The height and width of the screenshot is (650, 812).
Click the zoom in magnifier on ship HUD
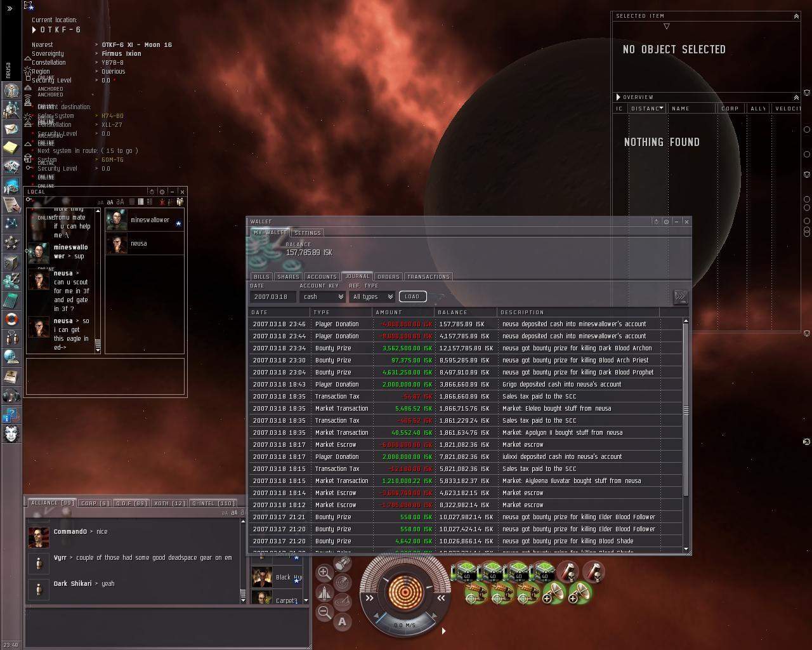pyautogui.click(x=324, y=573)
